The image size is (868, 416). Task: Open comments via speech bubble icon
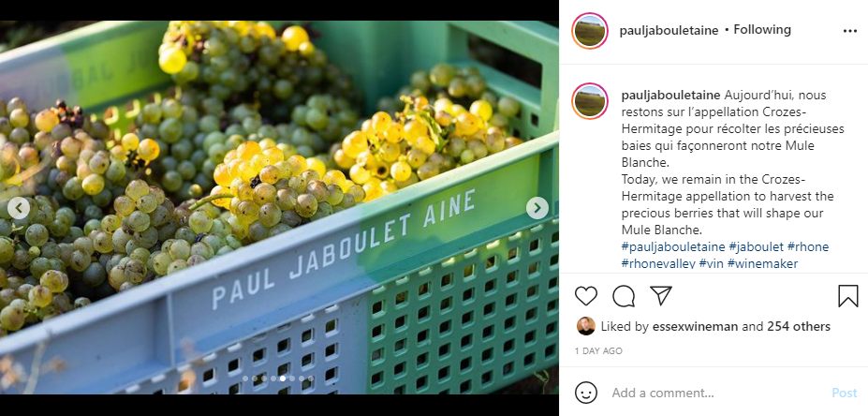624,296
